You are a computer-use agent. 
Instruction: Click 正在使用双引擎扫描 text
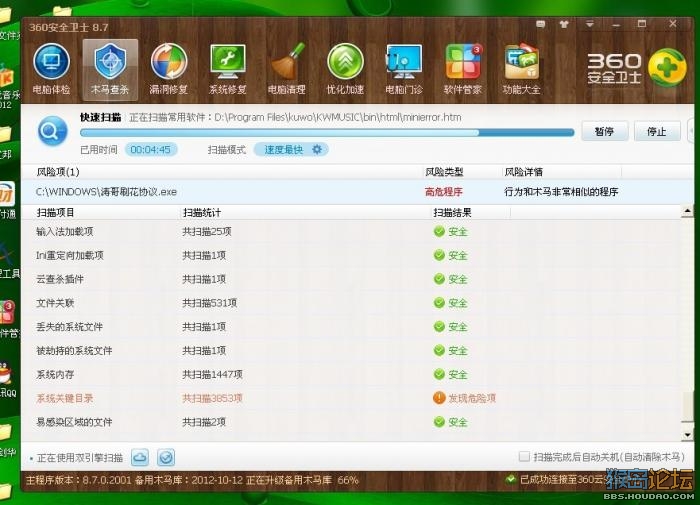[80, 458]
